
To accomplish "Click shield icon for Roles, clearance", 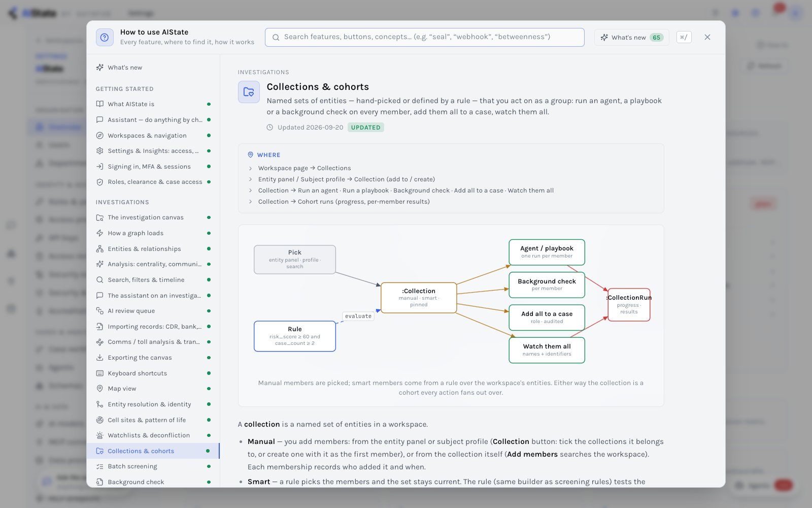I will (100, 182).
